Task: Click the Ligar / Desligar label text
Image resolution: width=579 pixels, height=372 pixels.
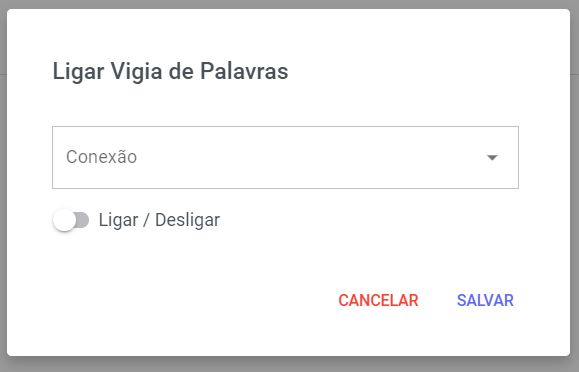Action: 159,220
